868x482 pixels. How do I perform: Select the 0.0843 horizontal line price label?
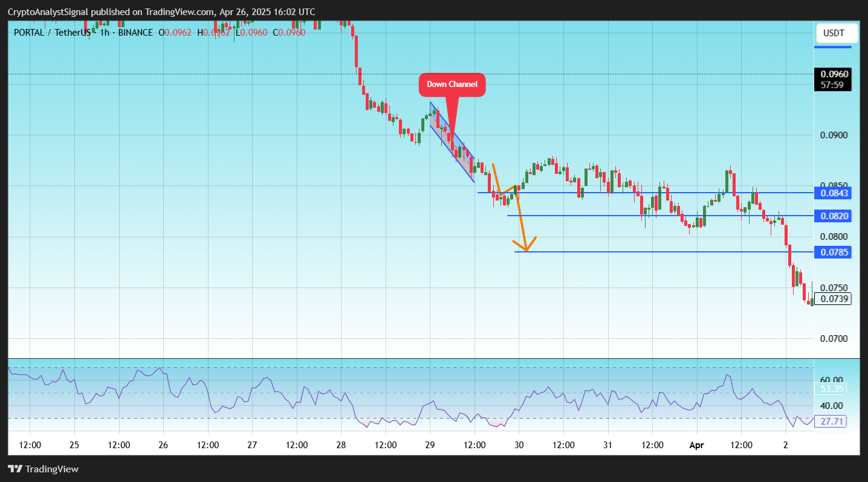[x=833, y=193]
